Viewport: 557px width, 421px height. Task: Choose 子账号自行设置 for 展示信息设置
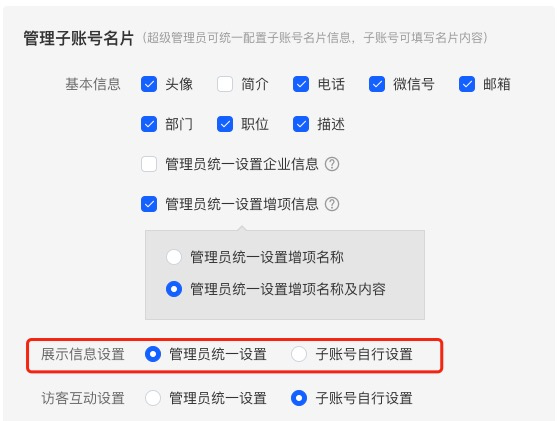click(299, 354)
